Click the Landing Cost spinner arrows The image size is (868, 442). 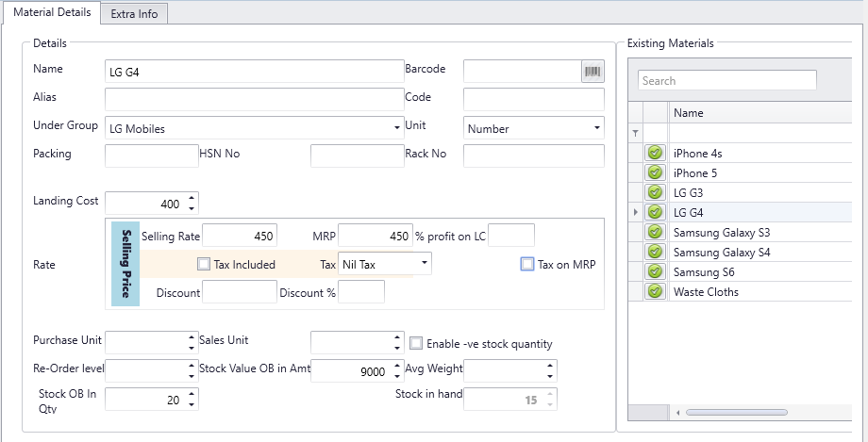pyautogui.click(x=192, y=203)
